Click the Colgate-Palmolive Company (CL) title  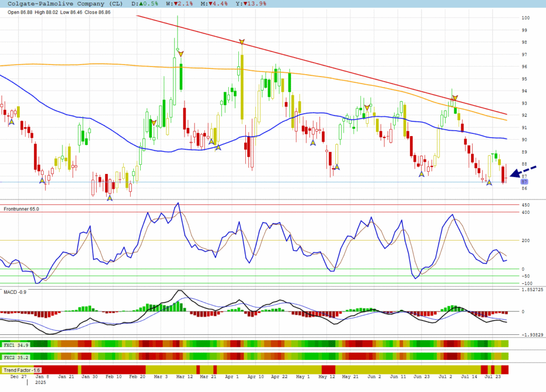[x=65, y=4]
